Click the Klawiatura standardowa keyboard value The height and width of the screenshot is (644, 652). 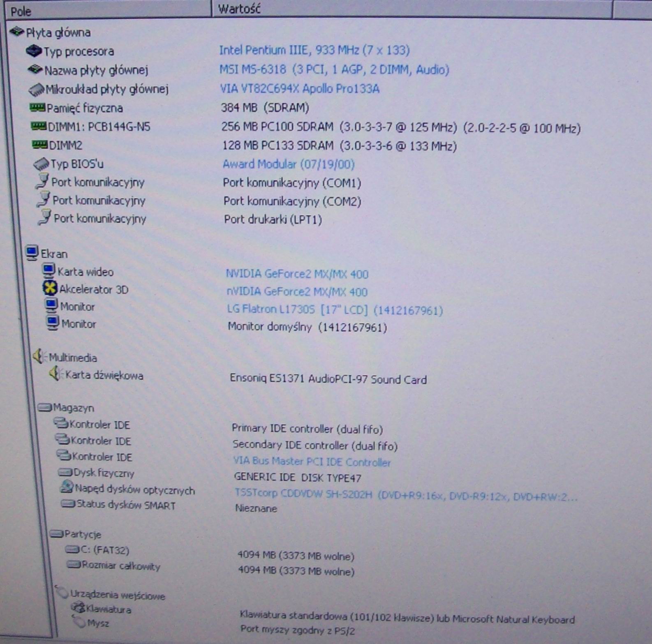click(x=407, y=617)
